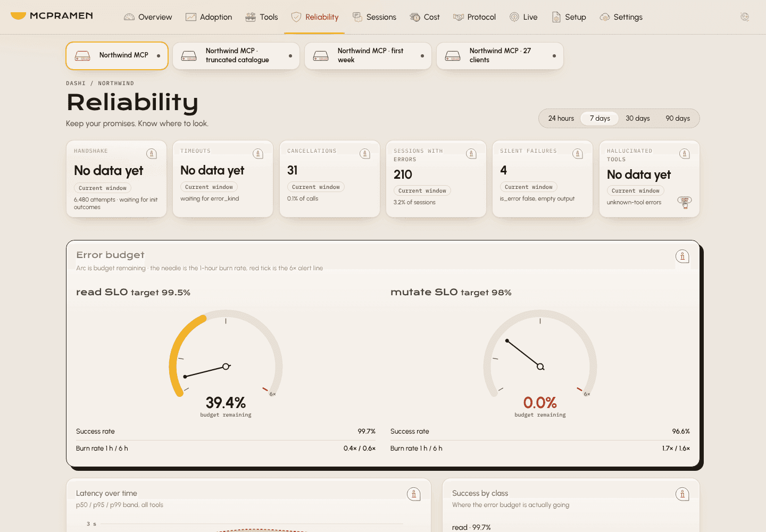Viewport: 766px width, 532px height.
Task: Open info icon on Success by class panel
Action: [x=682, y=494]
